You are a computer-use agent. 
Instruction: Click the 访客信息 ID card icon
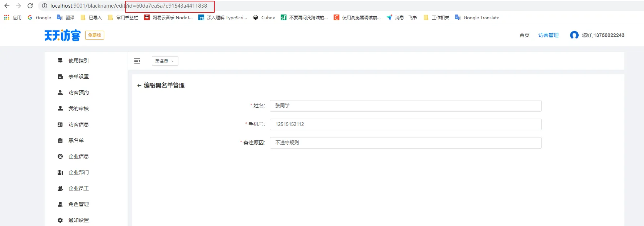click(x=60, y=124)
